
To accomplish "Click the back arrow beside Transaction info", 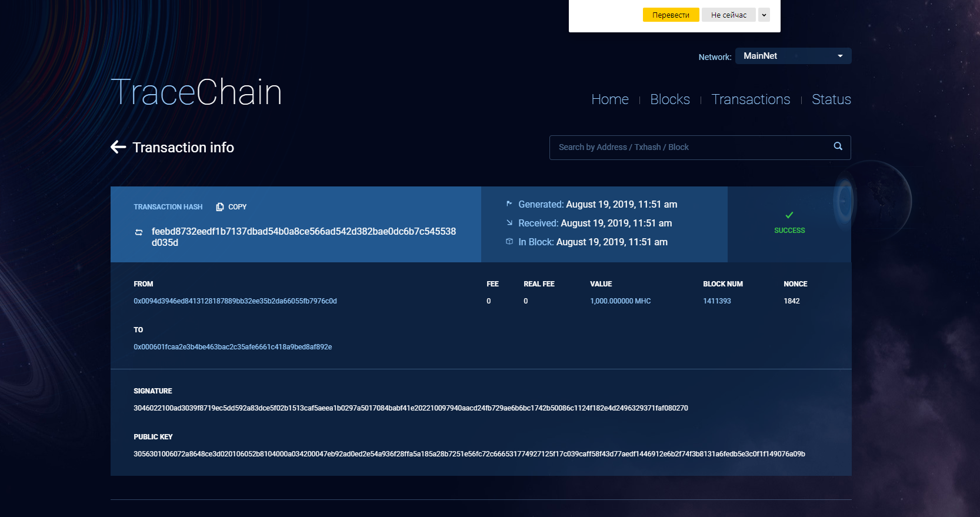I will [x=118, y=147].
